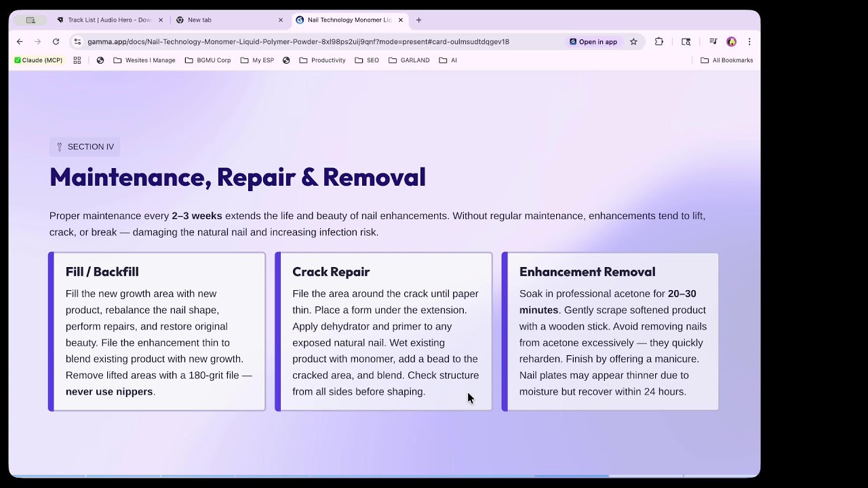Open the Chrome profile avatar
868x488 pixels.
pos(731,41)
